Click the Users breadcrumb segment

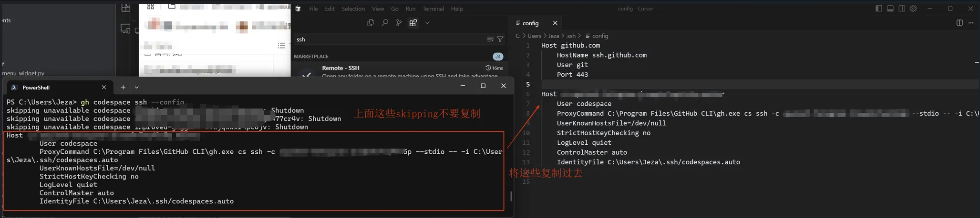534,36
